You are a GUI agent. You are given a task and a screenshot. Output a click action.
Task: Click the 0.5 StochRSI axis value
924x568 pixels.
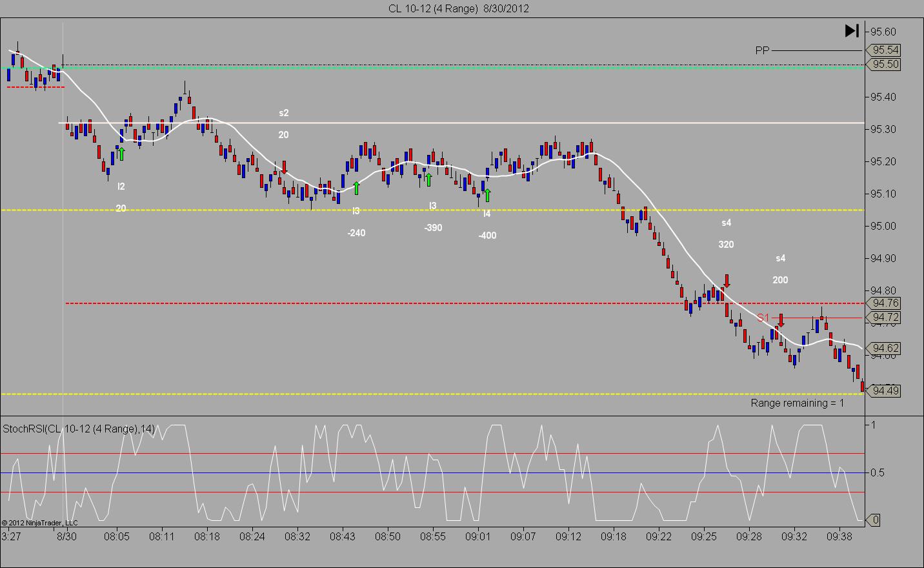click(878, 472)
